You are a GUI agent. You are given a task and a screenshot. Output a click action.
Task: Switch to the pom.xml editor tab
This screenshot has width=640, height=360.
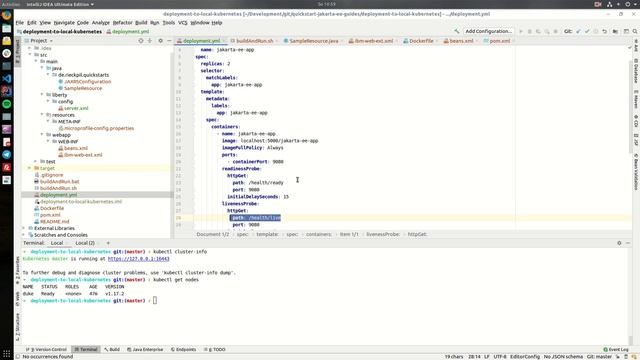tap(499, 41)
